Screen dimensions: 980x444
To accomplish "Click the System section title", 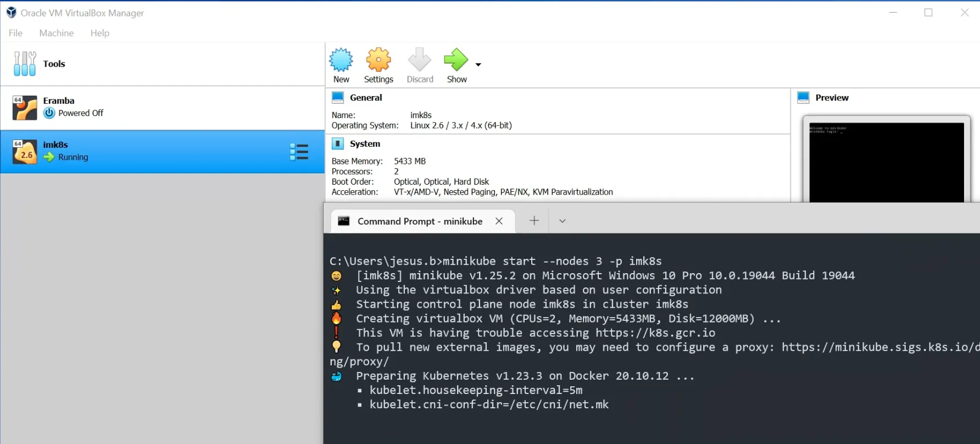I will [365, 144].
